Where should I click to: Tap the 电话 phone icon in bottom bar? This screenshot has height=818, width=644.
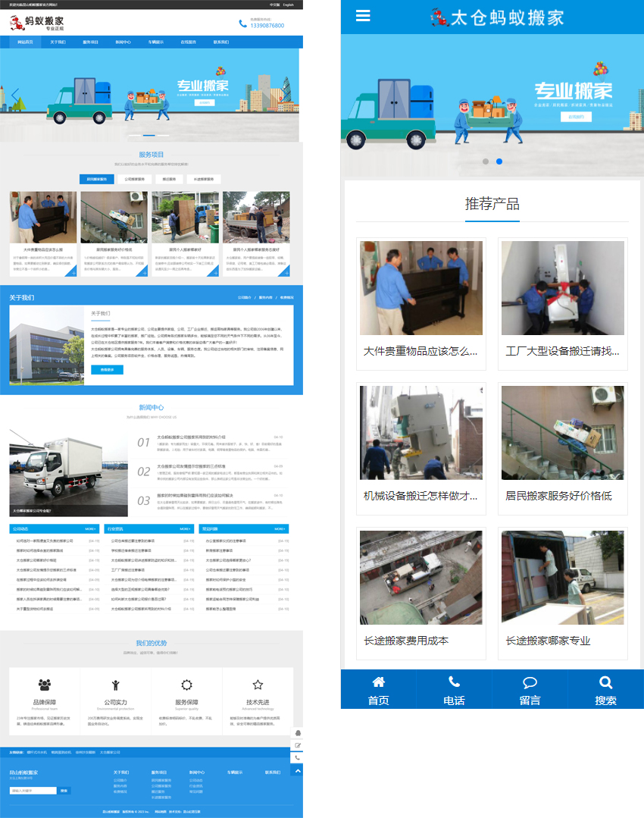pos(455,682)
